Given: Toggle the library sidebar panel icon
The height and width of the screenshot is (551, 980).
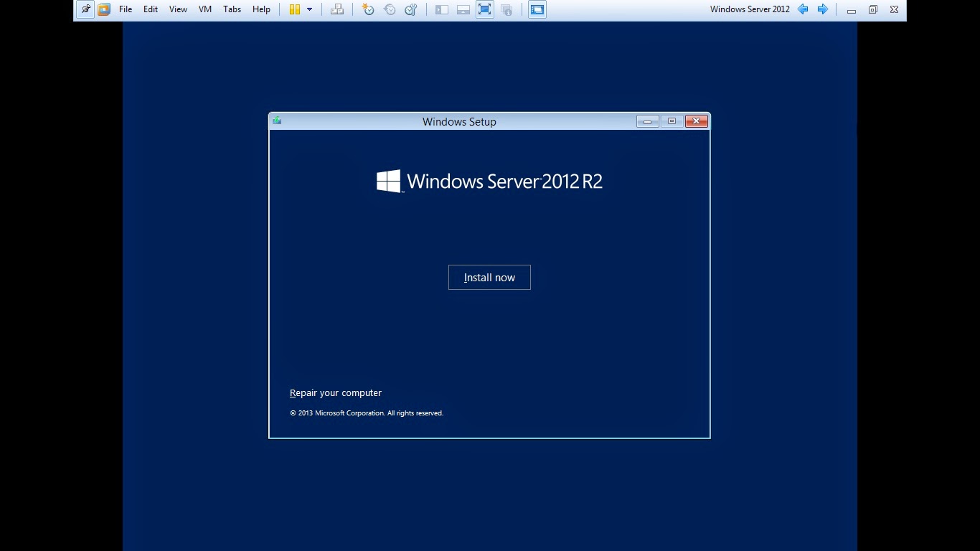Looking at the screenshot, I should pos(442,9).
